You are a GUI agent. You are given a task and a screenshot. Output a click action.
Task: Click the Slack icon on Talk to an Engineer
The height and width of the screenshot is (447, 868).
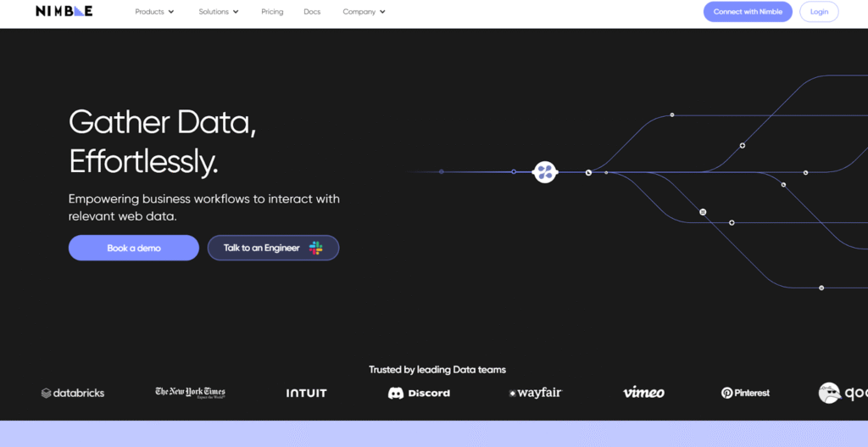pos(315,248)
